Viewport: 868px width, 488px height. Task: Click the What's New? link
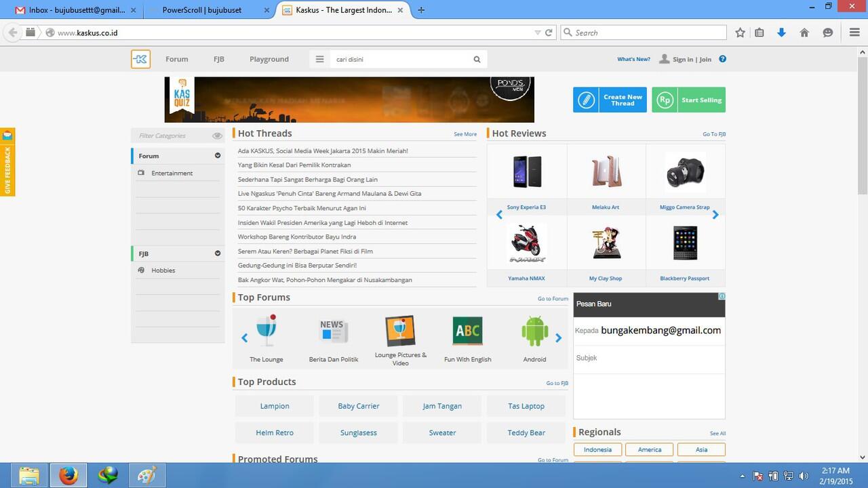pos(633,59)
